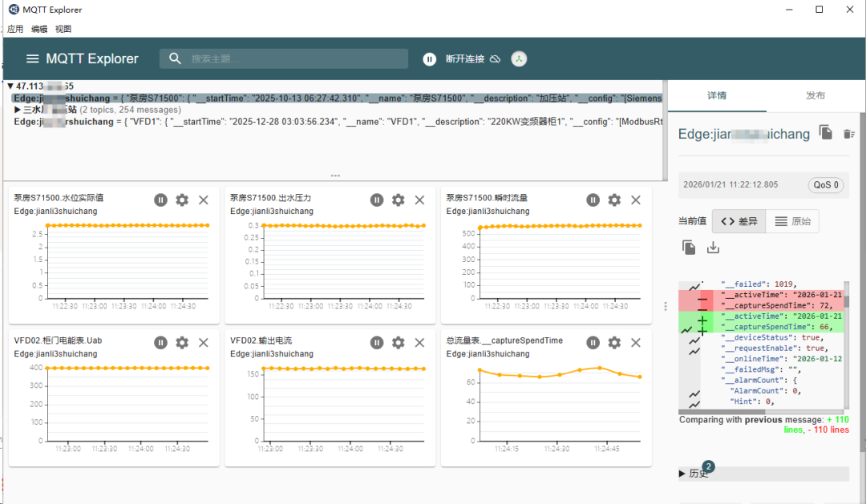866x504 pixels.
Task: Copy the current value with the copy icon
Action: click(x=689, y=248)
